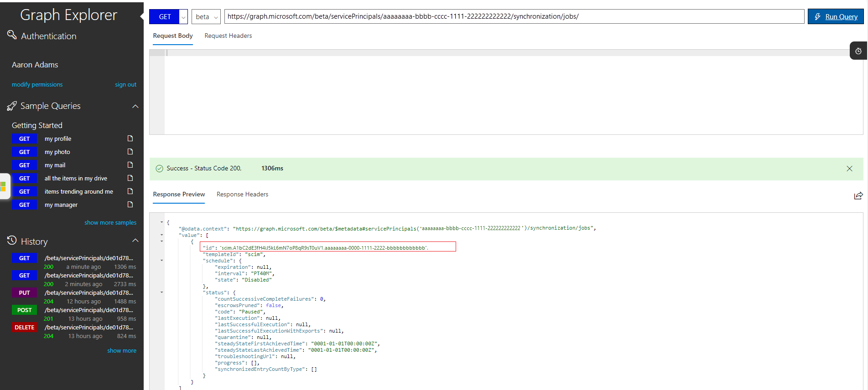Click the "Success - Status Code 200" text
Image resolution: width=868 pixels, height=390 pixels.
pyautogui.click(x=203, y=169)
